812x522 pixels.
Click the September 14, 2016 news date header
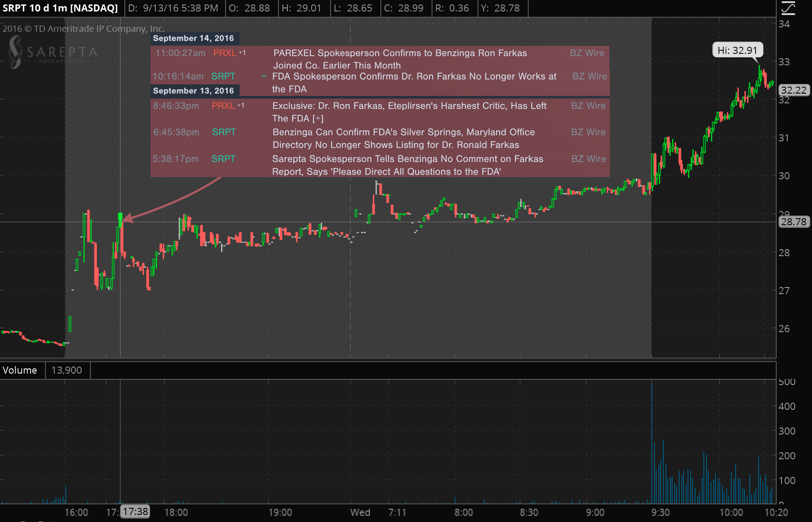[x=193, y=38]
